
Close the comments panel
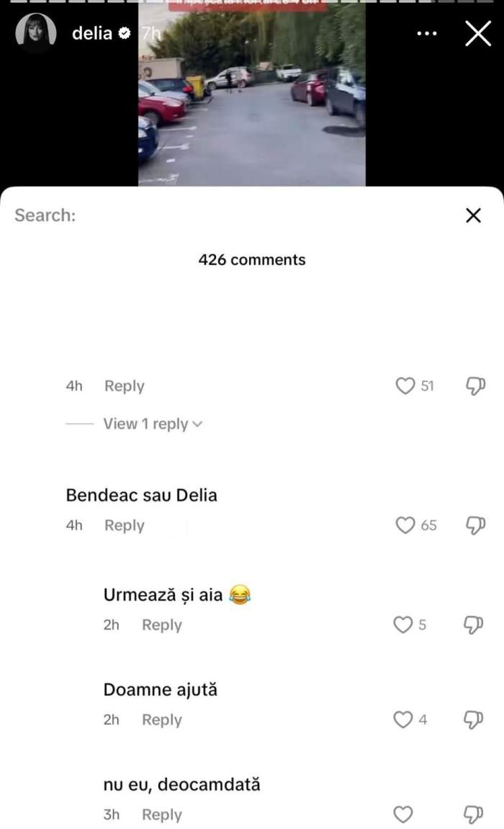point(473,215)
